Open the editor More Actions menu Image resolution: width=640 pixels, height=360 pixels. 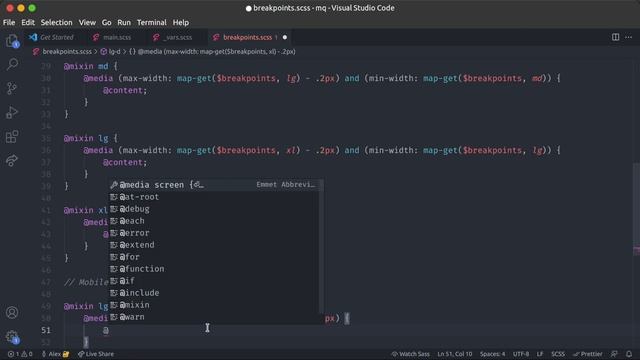pos(629,37)
